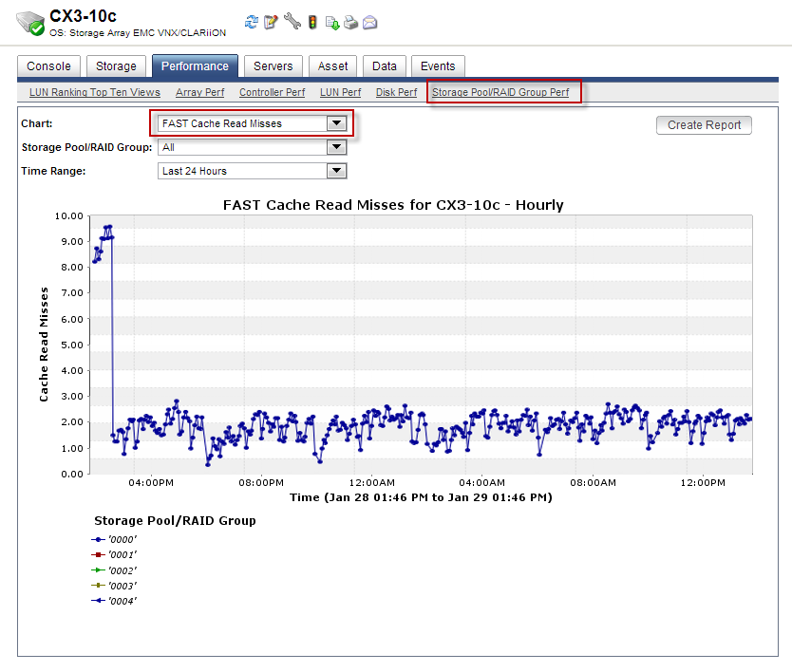The height and width of the screenshot is (672, 792).
Task: Go to the Disk Perf link
Action: 397,92
